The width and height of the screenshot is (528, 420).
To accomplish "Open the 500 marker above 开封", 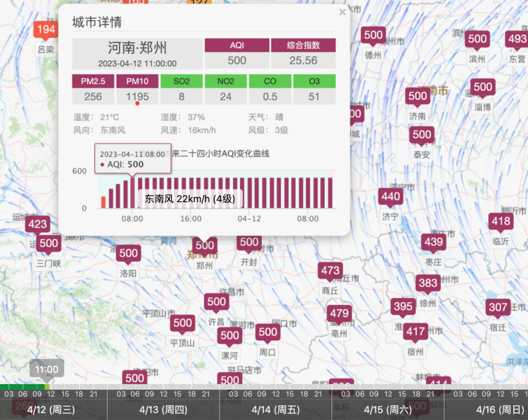I will 249,242.
